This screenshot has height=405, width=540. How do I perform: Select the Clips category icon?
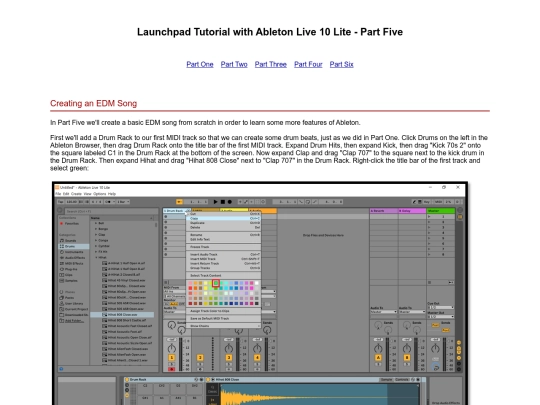coord(62,275)
